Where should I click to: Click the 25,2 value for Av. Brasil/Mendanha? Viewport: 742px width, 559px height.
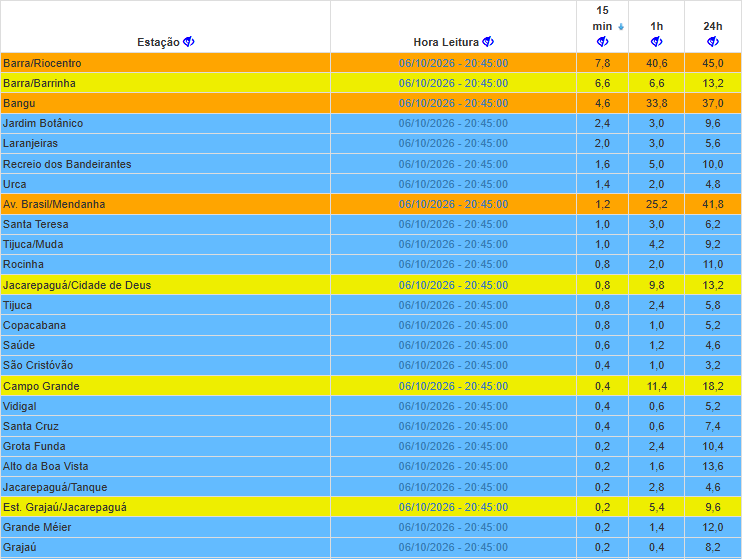coord(656,204)
